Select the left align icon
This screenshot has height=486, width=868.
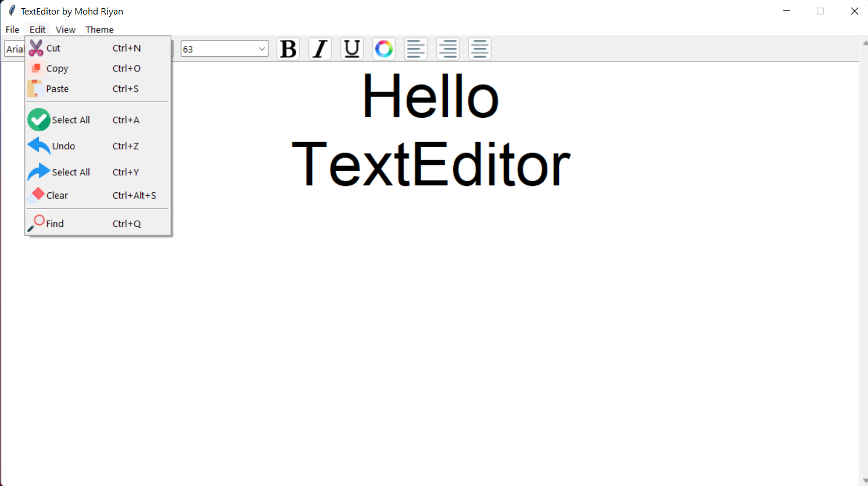415,49
